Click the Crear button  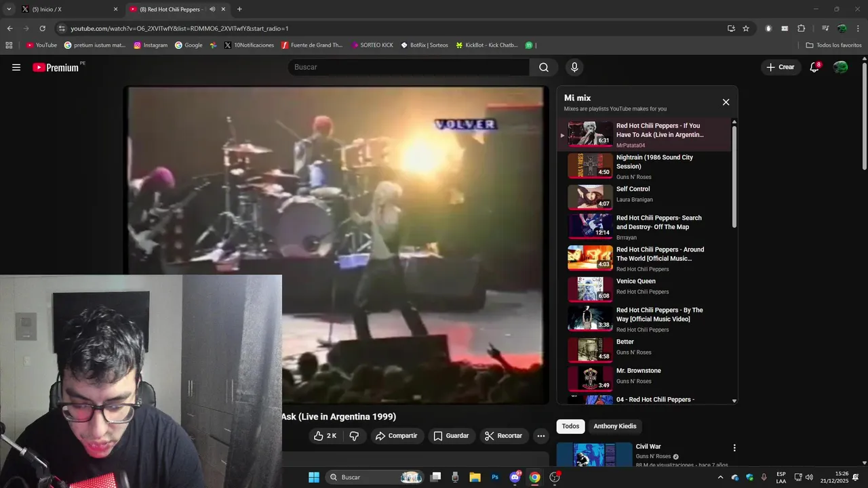[781, 67]
